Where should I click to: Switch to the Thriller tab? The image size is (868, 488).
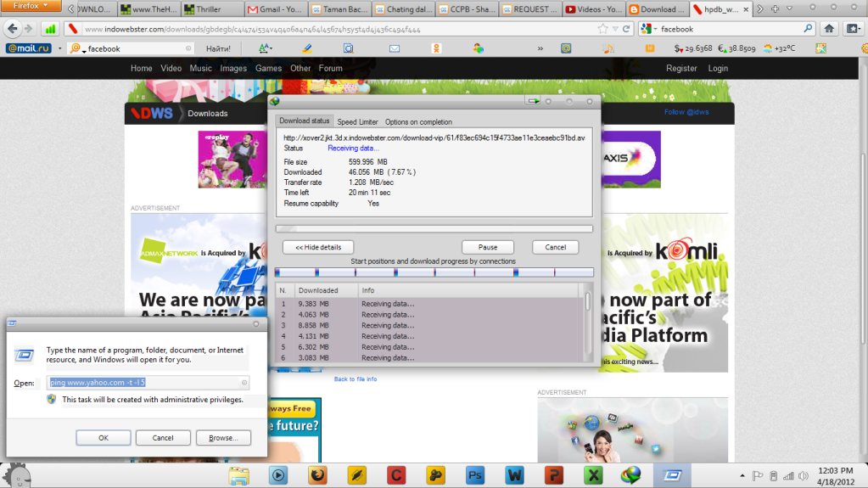pyautogui.click(x=211, y=9)
